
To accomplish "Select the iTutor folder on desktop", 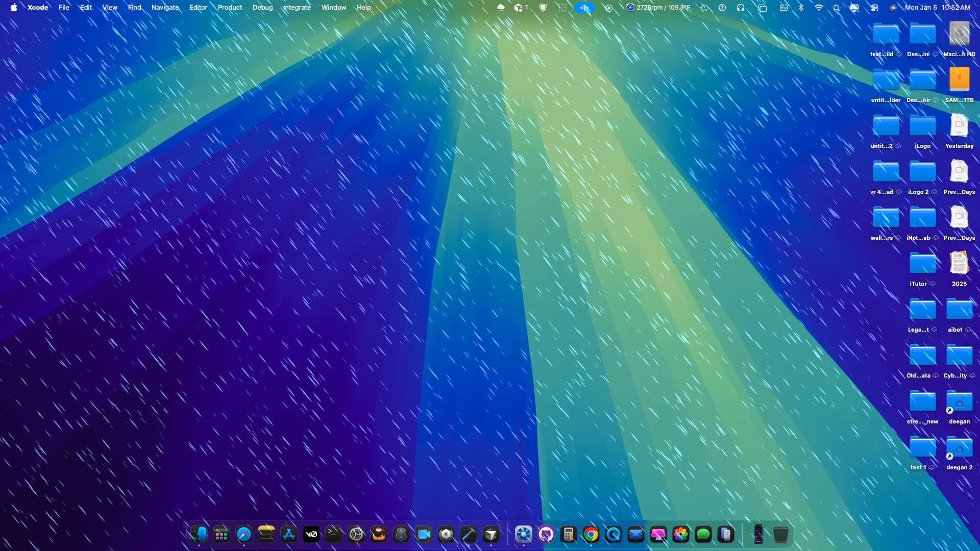I will pos(922,264).
